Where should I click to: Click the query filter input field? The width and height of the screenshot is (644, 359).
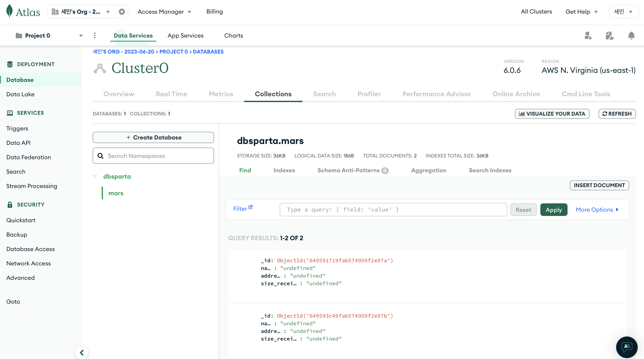394,209
